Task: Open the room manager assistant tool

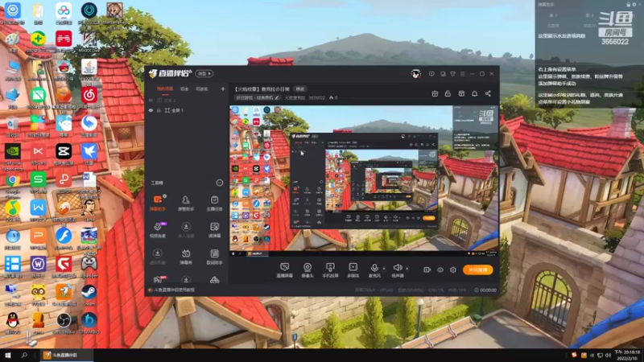Action: (x=186, y=203)
